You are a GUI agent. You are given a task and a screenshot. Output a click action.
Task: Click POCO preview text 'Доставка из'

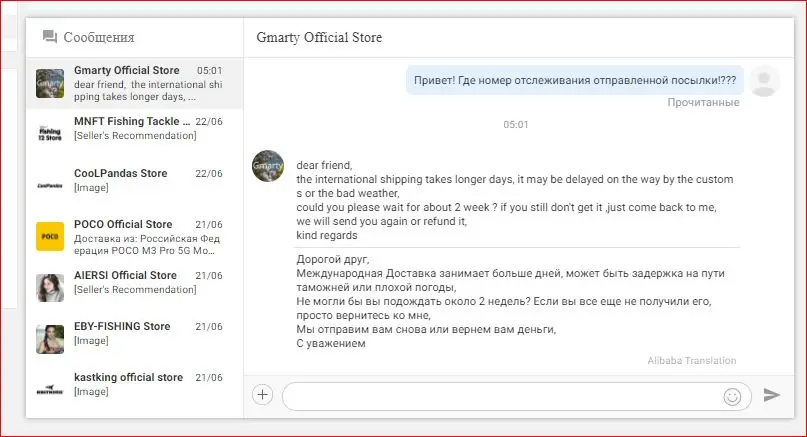tap(147, 244)
